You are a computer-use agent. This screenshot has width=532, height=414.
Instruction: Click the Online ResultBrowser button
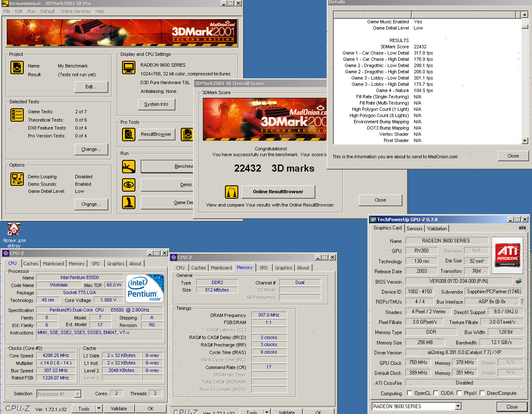[x=278, y=192]
